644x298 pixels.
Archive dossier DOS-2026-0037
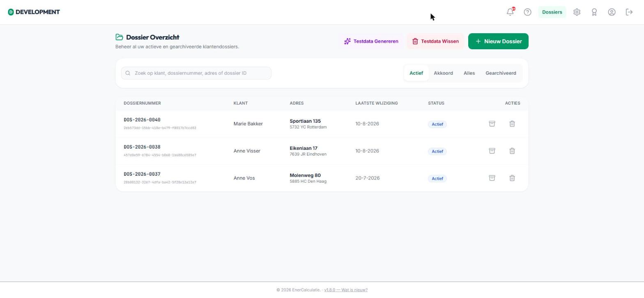point(492,178)
